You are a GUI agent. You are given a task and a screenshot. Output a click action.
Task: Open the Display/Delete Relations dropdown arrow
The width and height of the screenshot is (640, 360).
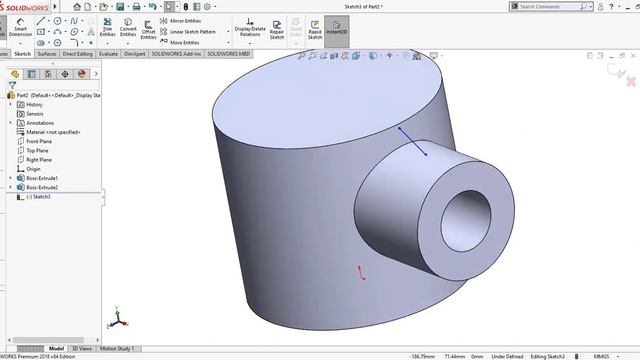pyautogui.click(x=250, y=43)
